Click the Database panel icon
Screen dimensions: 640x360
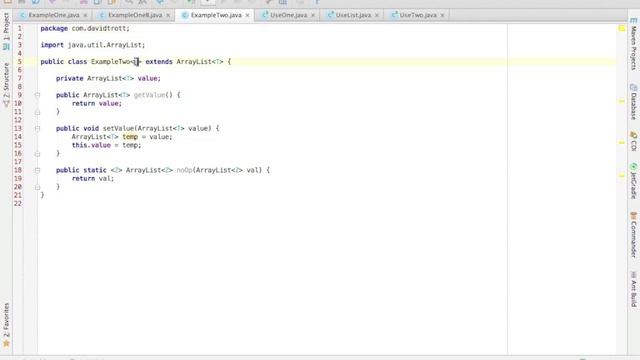click(x=633, y=87)
